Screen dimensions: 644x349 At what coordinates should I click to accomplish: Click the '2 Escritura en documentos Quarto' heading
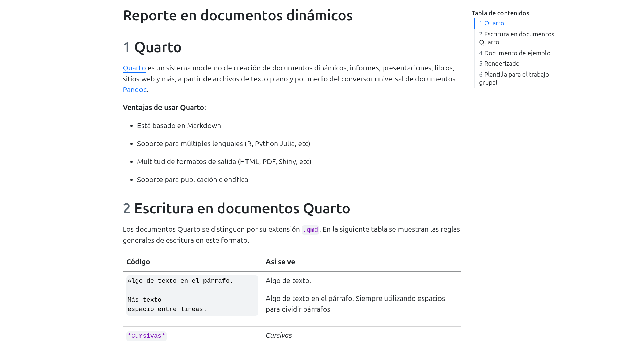click(236, 209)
